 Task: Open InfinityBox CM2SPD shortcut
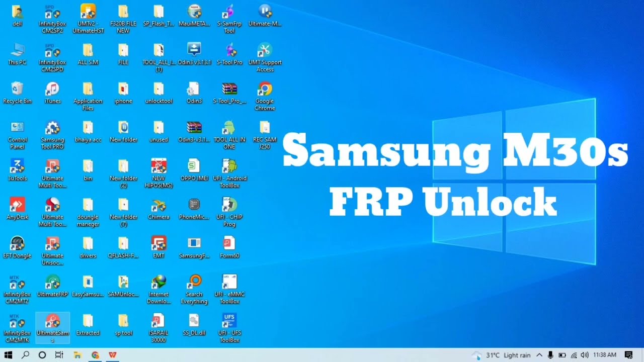point(52,57)
